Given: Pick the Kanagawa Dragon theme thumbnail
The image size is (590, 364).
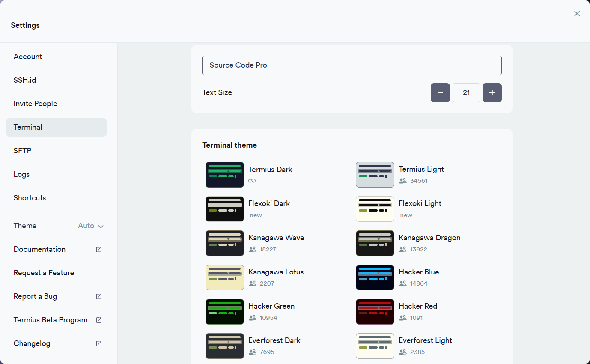Looking at the screenshot, I should tap(375, 243).
